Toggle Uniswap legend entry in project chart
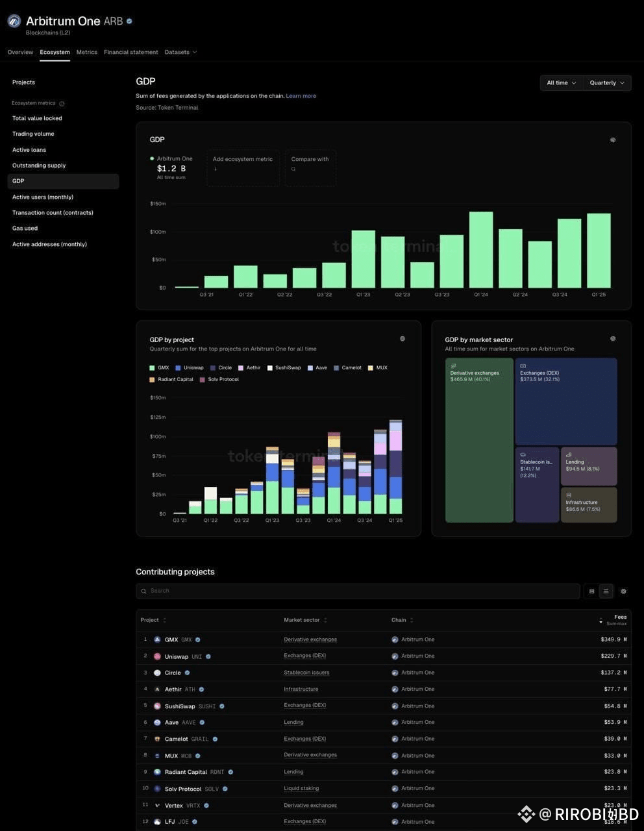The height and width of the screenshot is (831, 644). tap(190, 367)
